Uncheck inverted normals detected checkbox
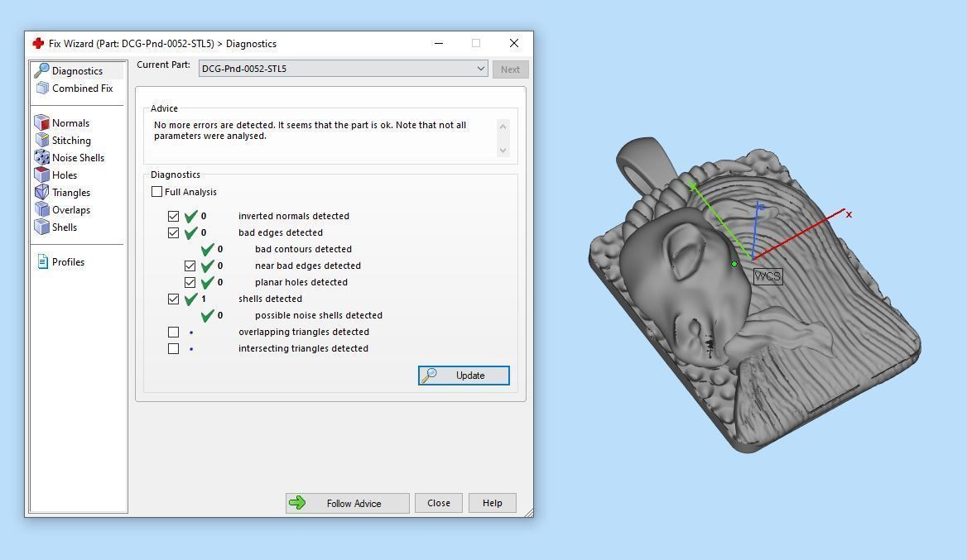The width and height of the screenshot is (967, 560). point(173,216)
